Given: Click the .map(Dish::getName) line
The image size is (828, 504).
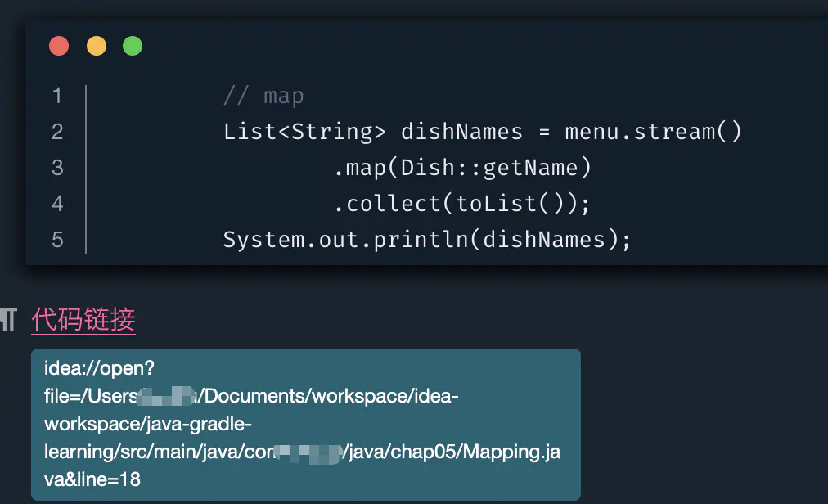Looking at the screenshot, I should [461, 168].
